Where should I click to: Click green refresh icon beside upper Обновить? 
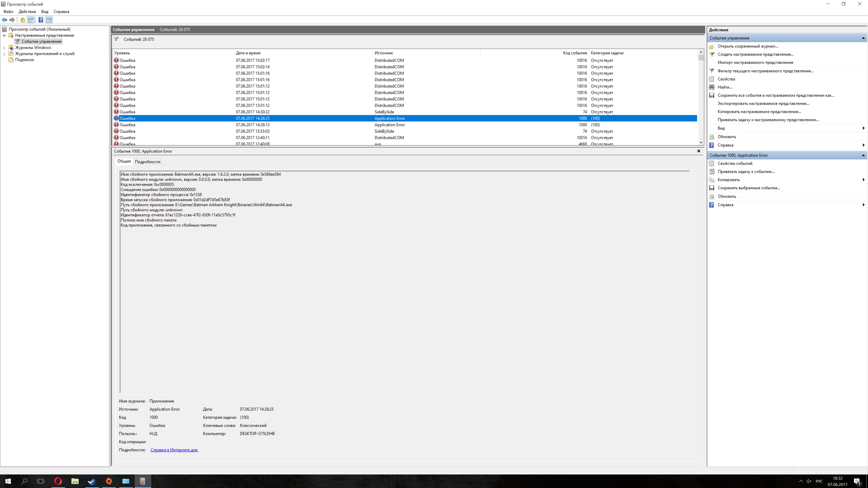pyautogui.click(x=712, y=137)
